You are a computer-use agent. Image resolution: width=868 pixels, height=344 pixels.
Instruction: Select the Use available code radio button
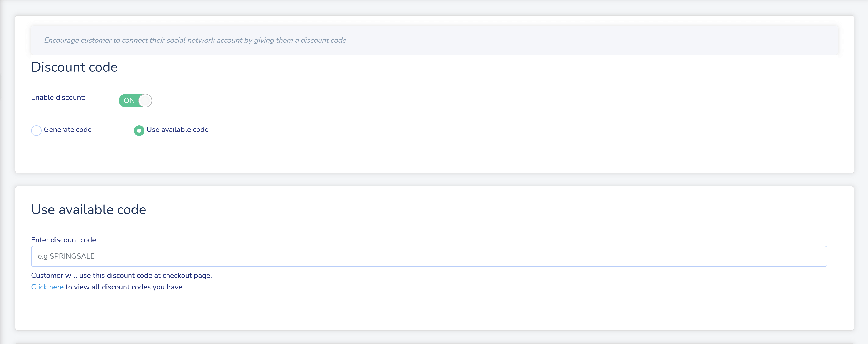(139, 130)
